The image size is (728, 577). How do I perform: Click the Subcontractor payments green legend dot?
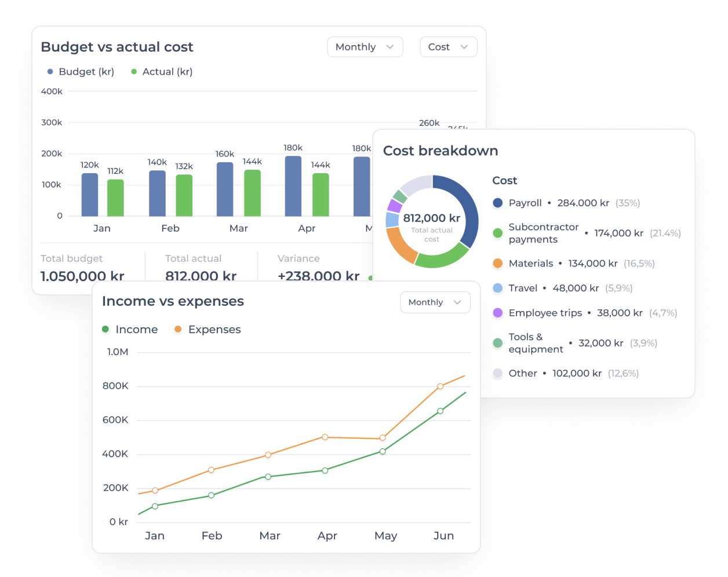coord(497,233)
